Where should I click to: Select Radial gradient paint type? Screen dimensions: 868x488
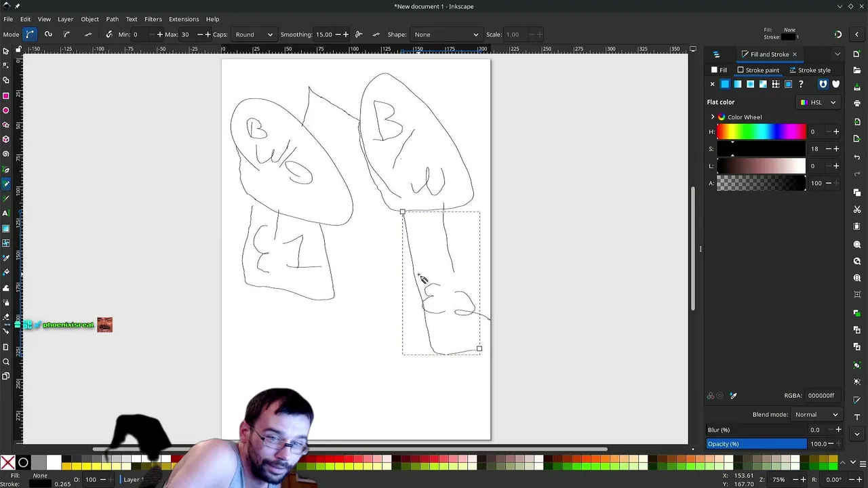point(750,84)
